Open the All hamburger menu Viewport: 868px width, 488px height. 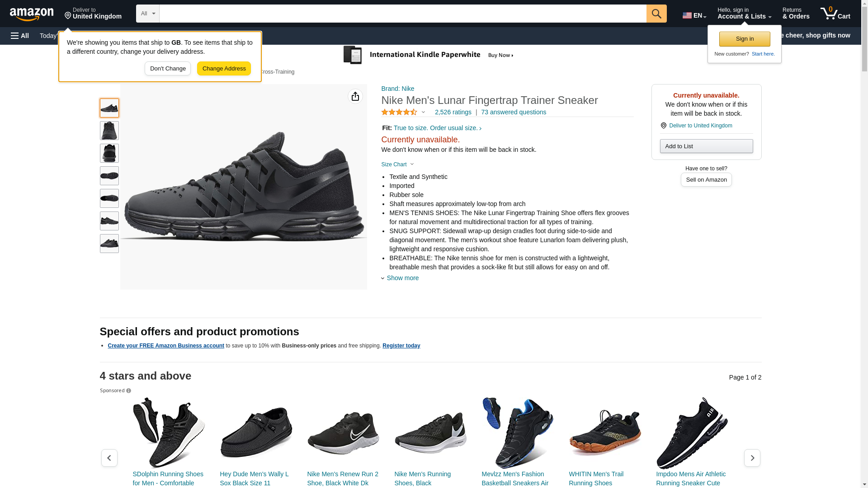coord(20,36)
